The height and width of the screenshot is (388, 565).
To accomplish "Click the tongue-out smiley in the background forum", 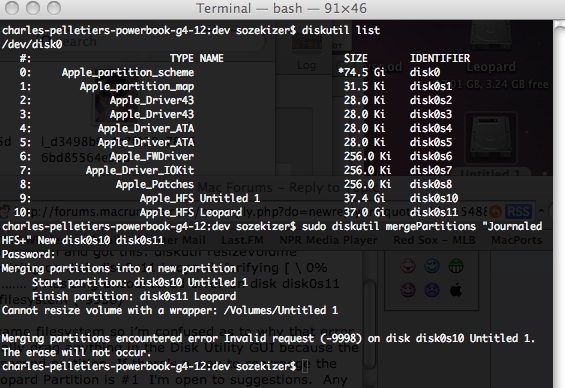I will click(408, 266).
